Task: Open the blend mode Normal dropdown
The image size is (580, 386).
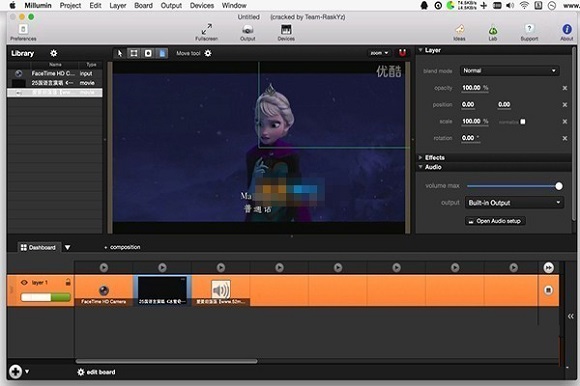Action: (509, 71)
